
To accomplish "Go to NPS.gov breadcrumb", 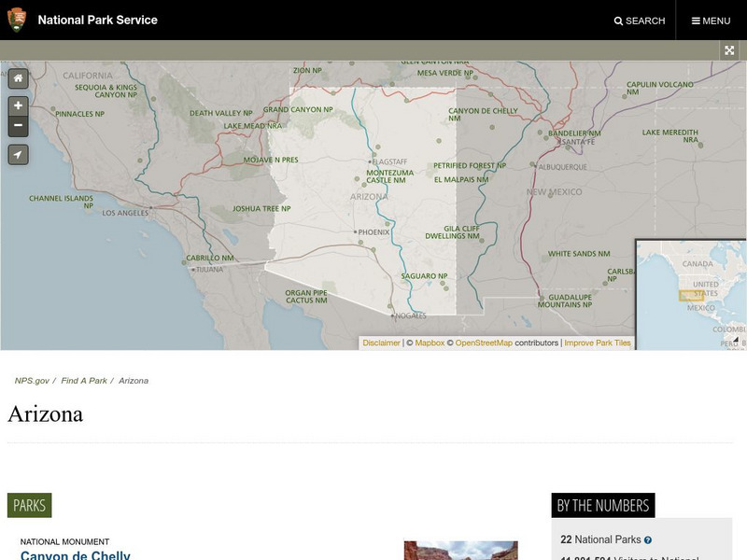I will pyautogui.click(x=31, y=381).
